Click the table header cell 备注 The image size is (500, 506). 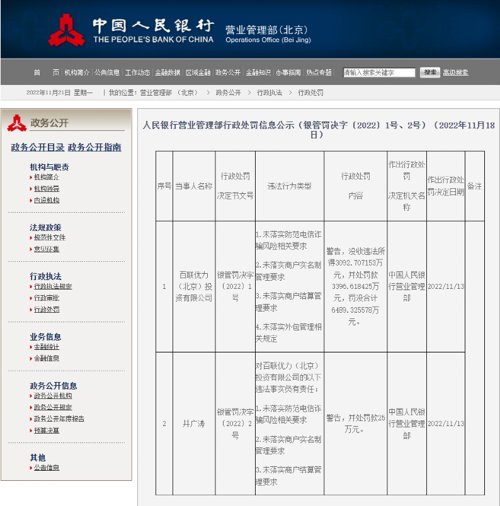pos(474,186)
